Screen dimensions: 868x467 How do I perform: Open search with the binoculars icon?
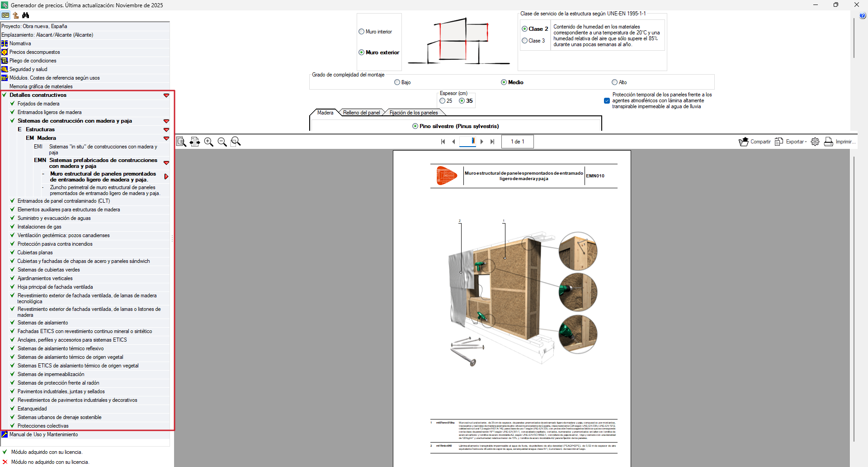tap(26, 15)
